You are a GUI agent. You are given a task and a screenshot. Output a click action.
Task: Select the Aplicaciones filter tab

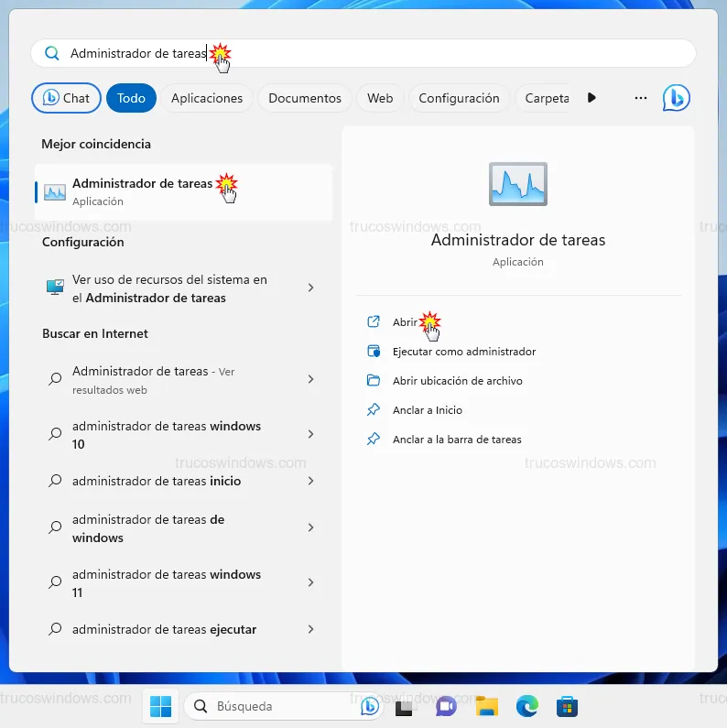(207, 98)
